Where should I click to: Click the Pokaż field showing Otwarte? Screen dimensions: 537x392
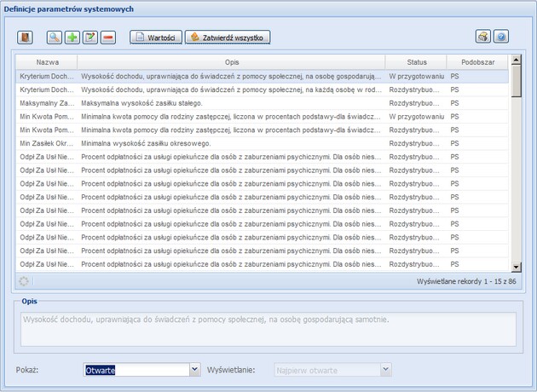[136, 370]
